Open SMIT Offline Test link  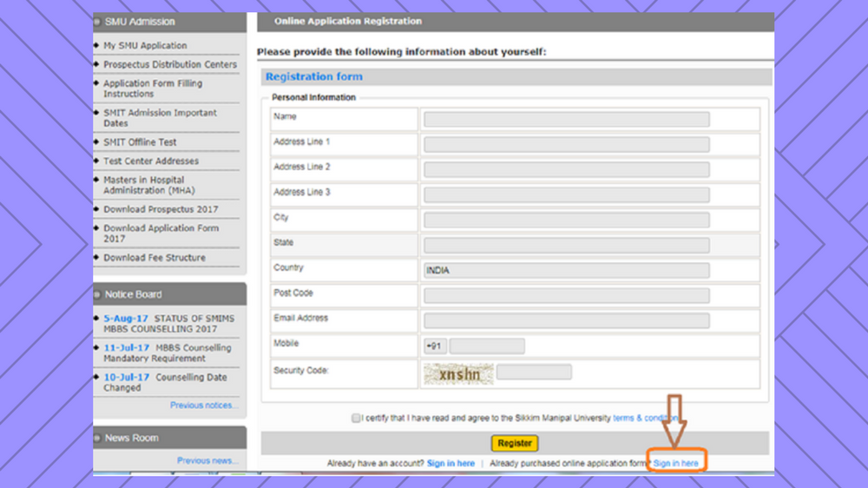pyautogui.click(x=140, y=142)
